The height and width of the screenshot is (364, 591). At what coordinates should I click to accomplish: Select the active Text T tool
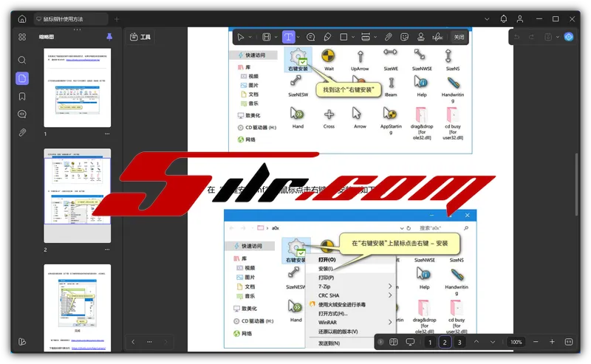[288, 37]
